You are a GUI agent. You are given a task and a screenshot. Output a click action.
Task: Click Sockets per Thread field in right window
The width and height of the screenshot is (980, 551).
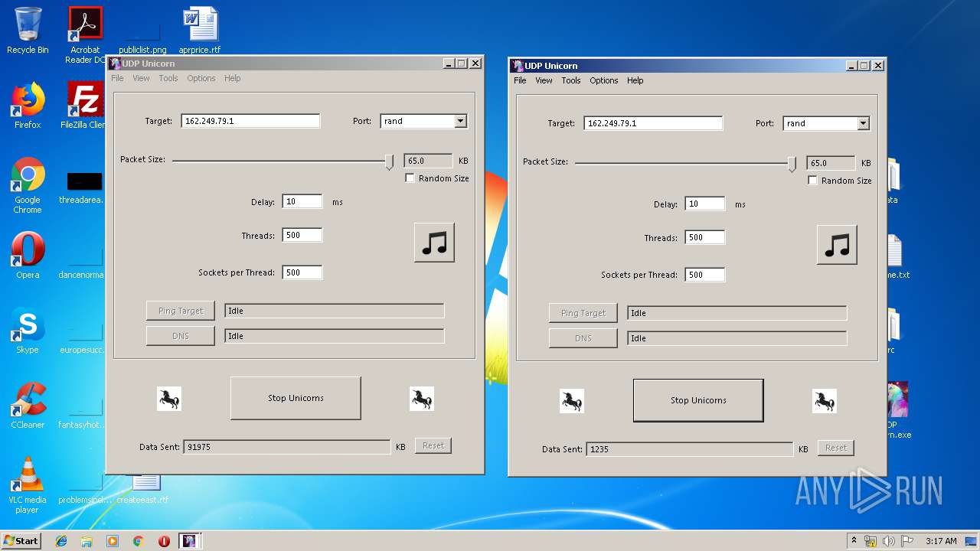coord(705,275)
